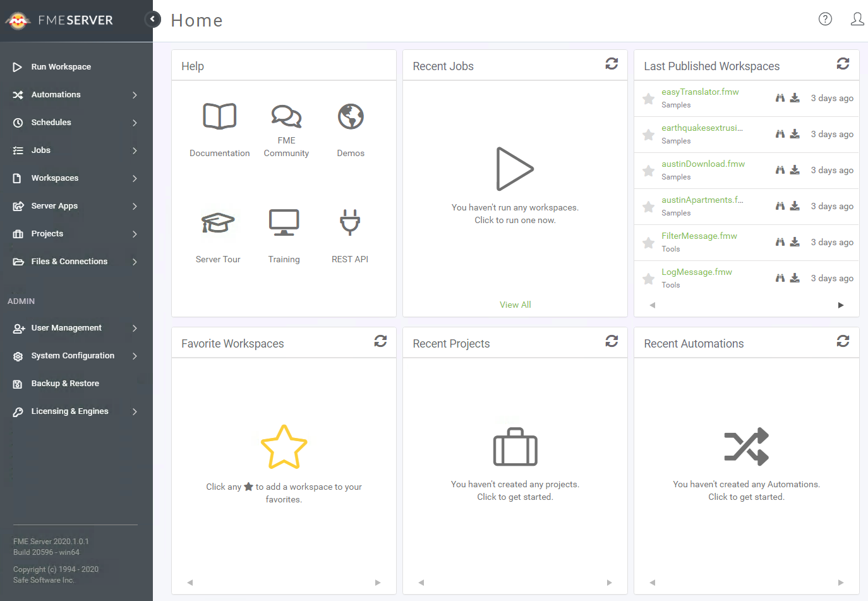The width and height of the screenshot is (868, 601).
Task: Open the Training monitor icon
Action: (x=284, y=222)
